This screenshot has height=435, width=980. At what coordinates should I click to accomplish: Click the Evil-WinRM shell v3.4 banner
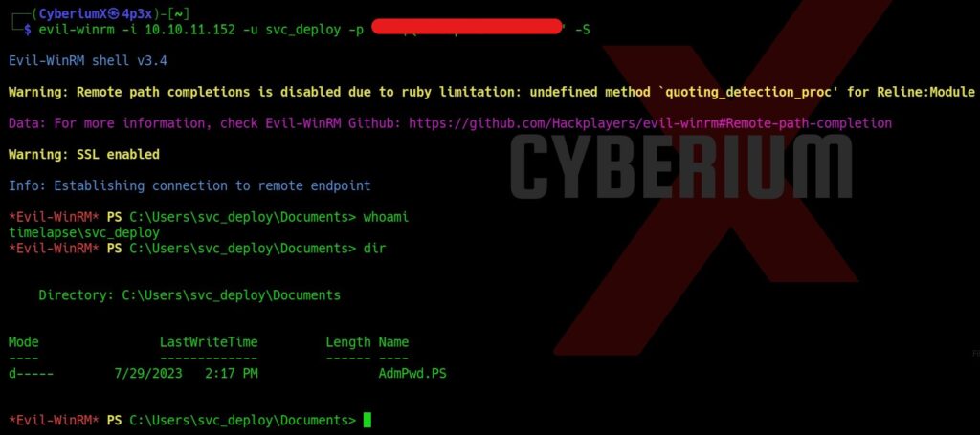pos(88,61)
